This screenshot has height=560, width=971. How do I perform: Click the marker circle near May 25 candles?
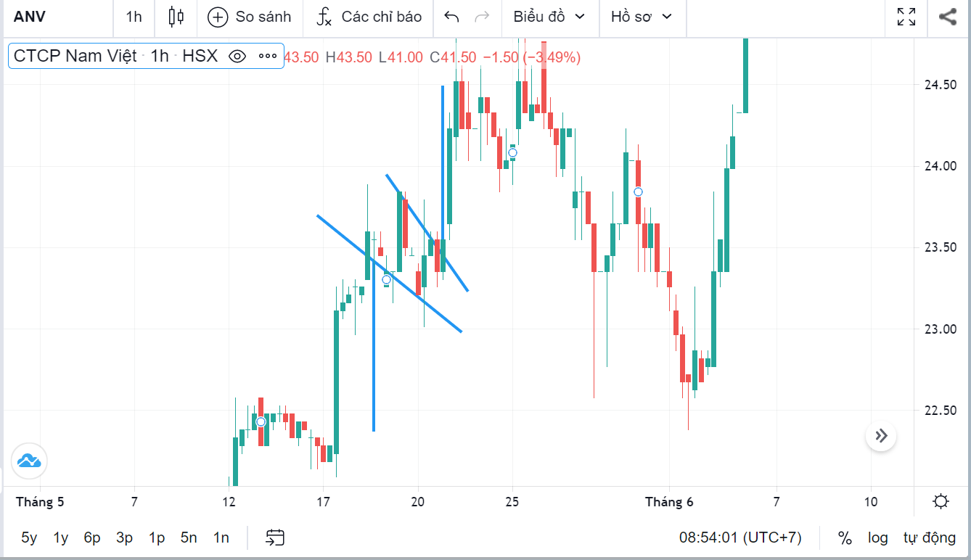pos(512,152)
